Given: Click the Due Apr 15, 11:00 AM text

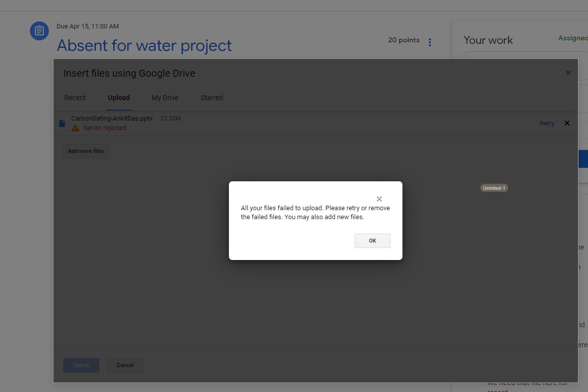Looking at the screenshot, I should point(88,26).
